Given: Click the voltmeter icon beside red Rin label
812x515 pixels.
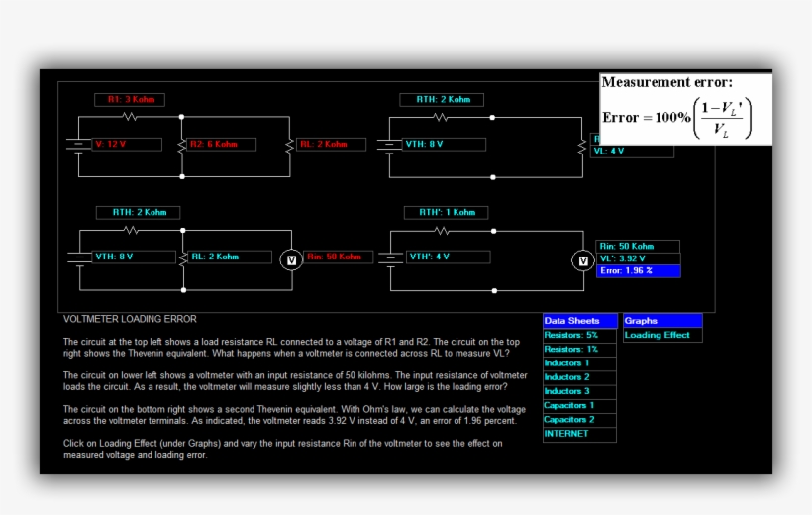Looking at the screenshot, I should 291,258.
